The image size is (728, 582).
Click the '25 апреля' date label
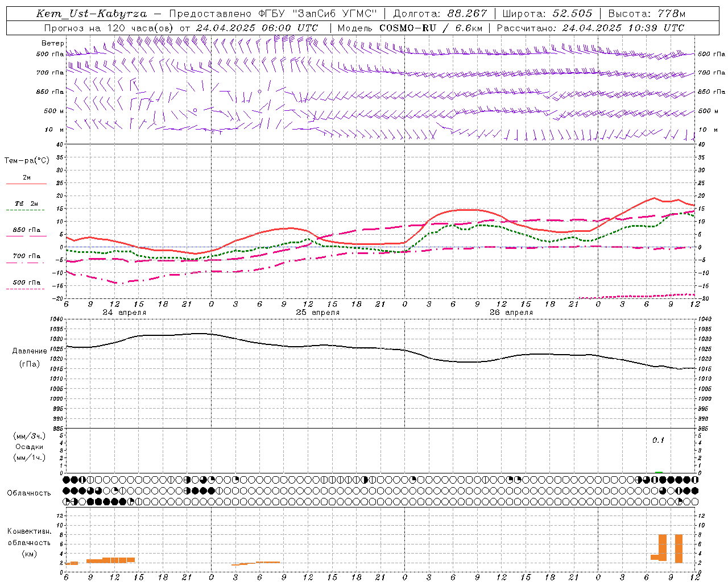317,313
